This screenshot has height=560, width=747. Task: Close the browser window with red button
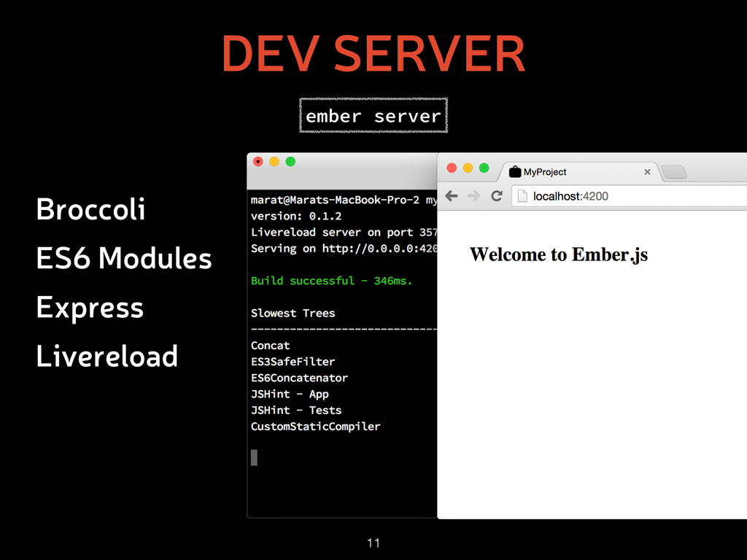(452, 168)
